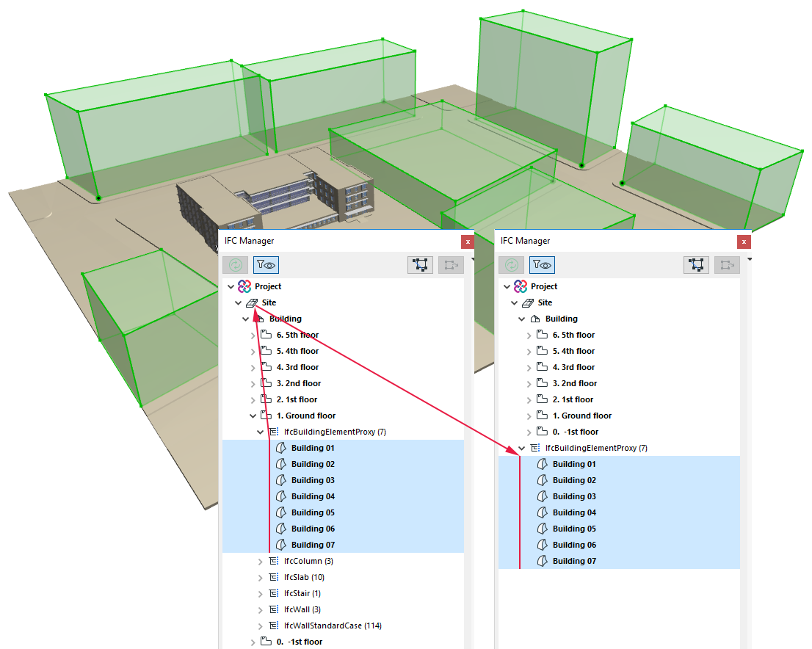Toggle the filter visibility button in right IFC Manager
The height and width of the screenshot is (649, 812).
543,265
